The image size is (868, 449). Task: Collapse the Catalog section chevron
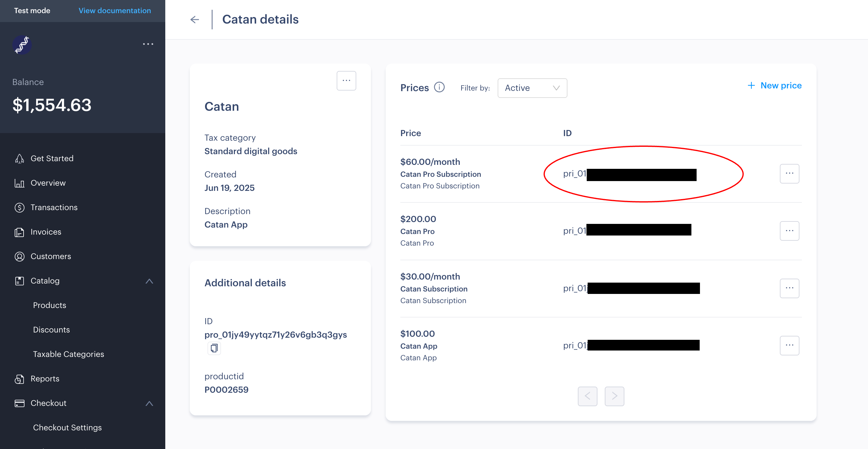149,281
